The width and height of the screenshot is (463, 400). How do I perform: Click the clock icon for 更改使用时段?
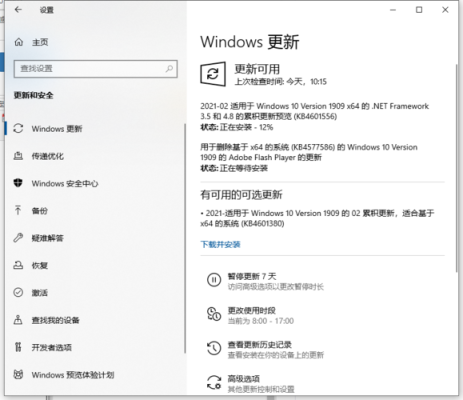[214, 314]
